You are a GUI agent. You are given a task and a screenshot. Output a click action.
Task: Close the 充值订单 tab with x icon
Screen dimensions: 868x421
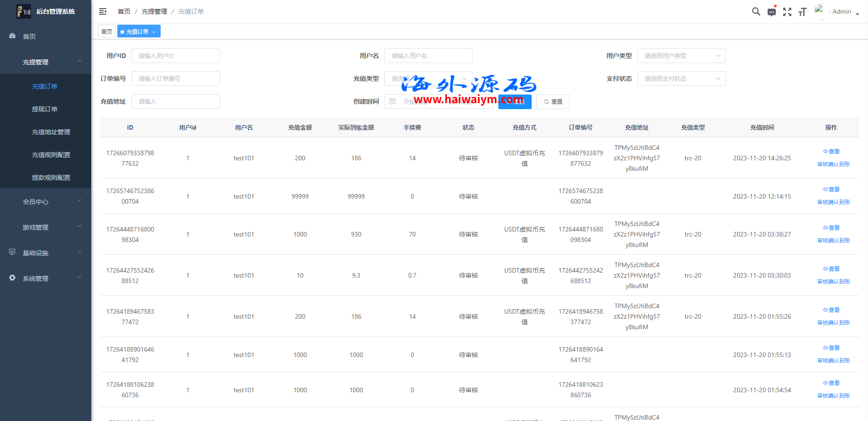[154, 32]
